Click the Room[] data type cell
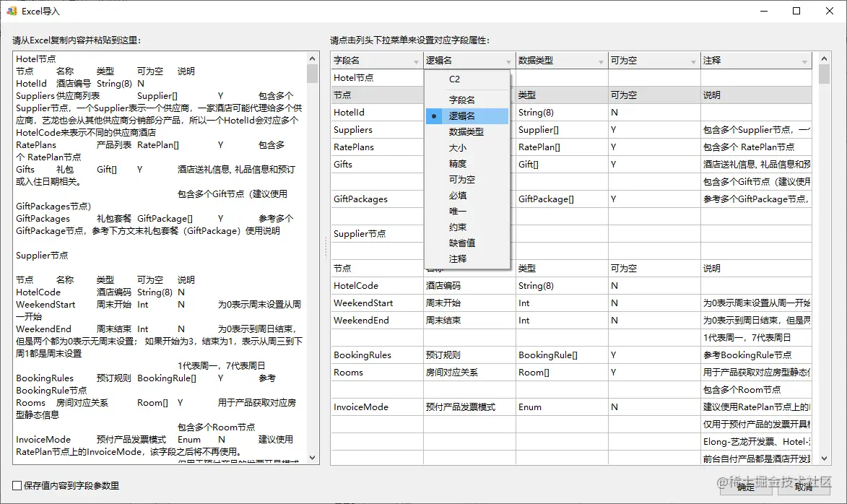The height and width of the screenshot is (504, 847). (562, 372)
